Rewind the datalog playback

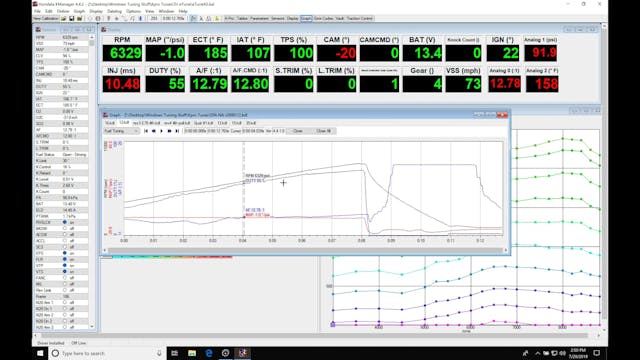point(153,131)
